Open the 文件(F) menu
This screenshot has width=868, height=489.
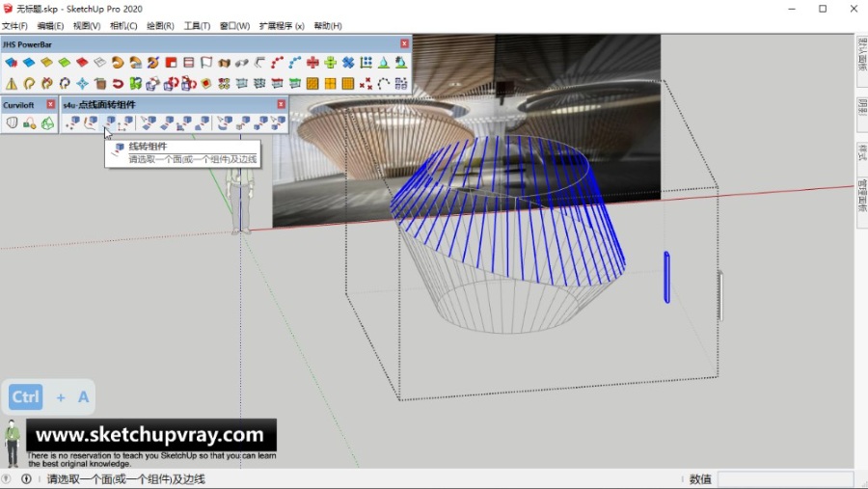[14, 26]
